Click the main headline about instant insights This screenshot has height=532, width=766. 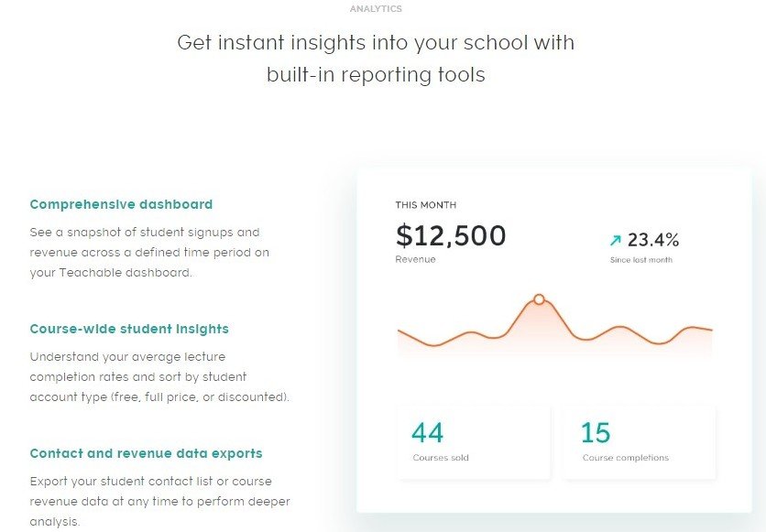point(376,59)
